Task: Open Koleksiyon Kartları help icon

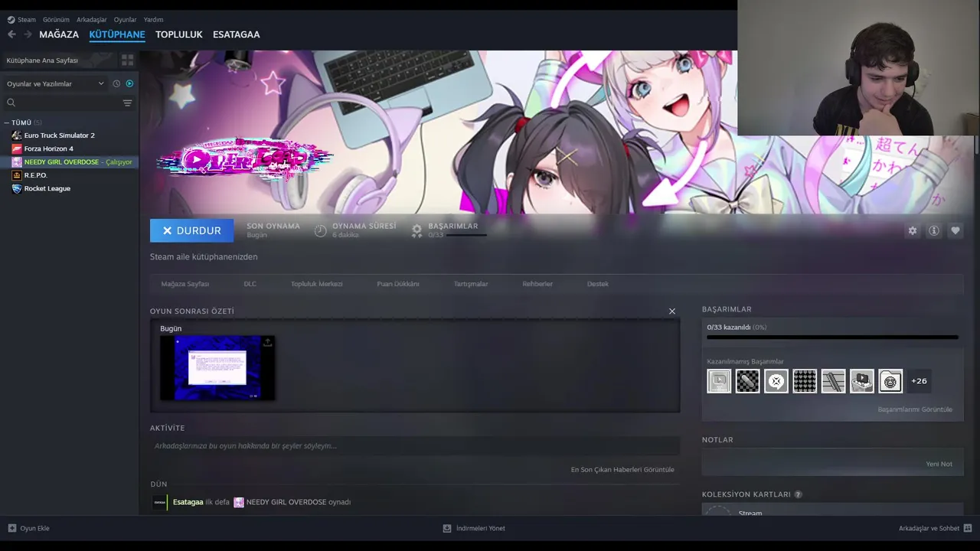Action: (x=799, y=494)
